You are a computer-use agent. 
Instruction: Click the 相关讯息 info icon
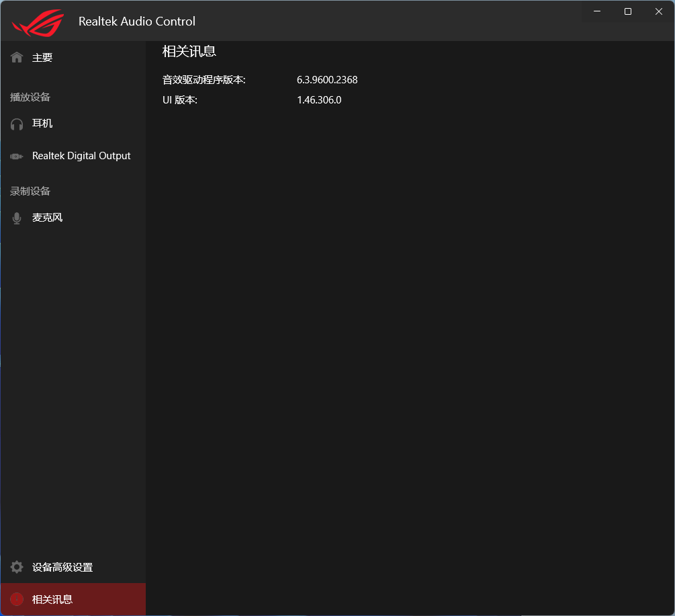pos(16,599)
